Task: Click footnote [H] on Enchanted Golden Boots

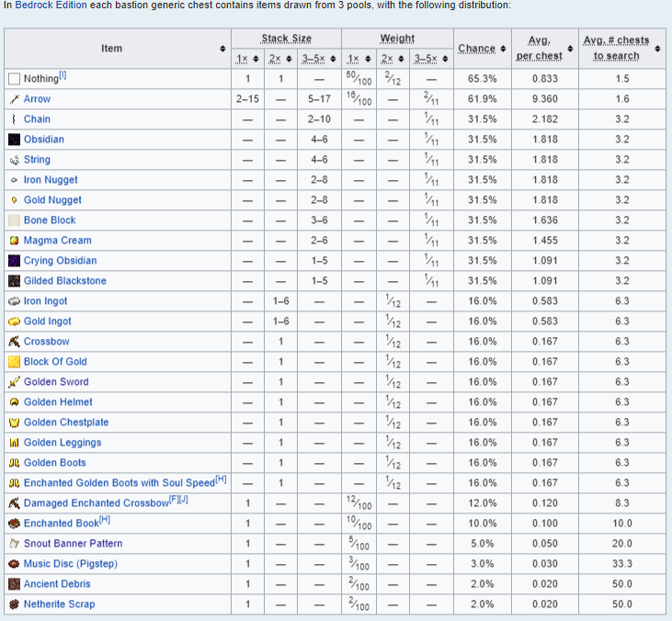Action: 221,480
